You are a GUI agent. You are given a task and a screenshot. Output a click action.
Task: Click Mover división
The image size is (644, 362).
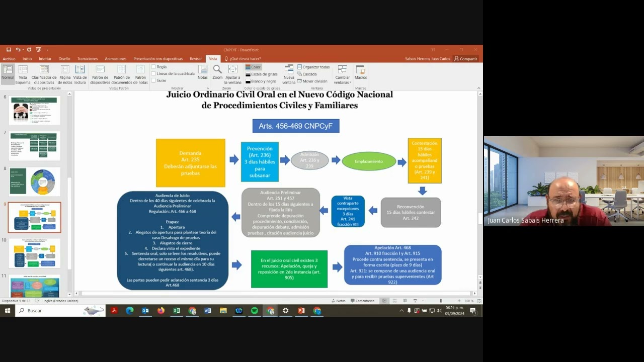click(312, 81)
